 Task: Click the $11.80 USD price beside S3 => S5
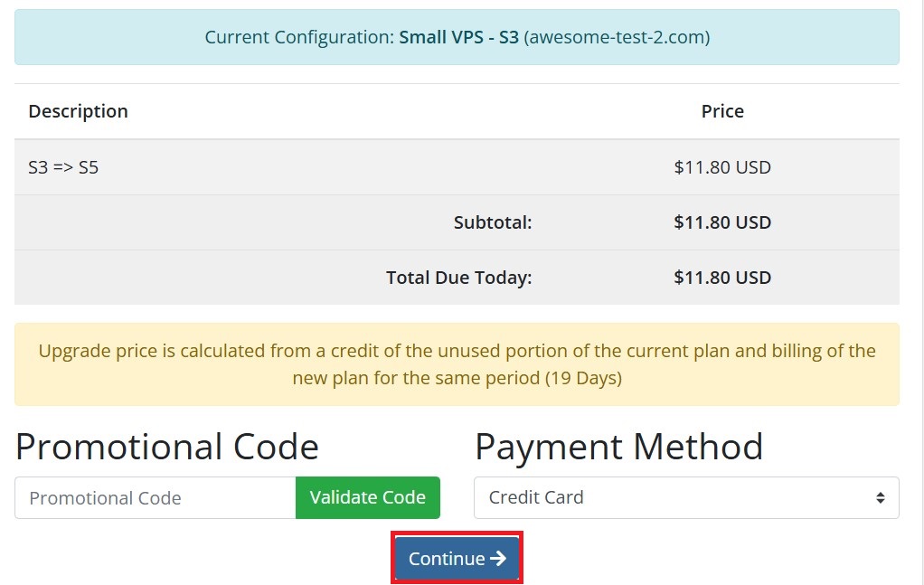[722, 167]
